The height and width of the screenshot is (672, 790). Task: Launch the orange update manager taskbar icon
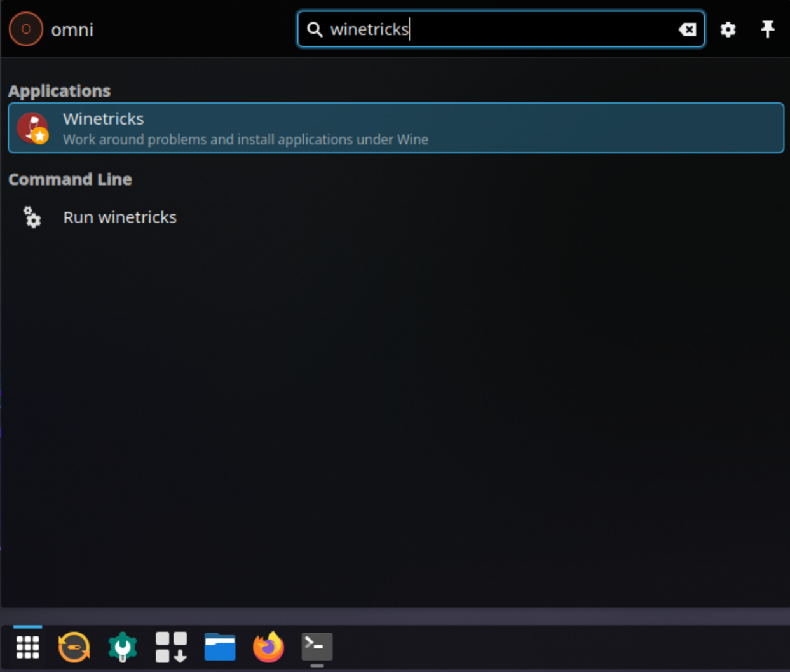pyautogui.click(x=74, y=647)
